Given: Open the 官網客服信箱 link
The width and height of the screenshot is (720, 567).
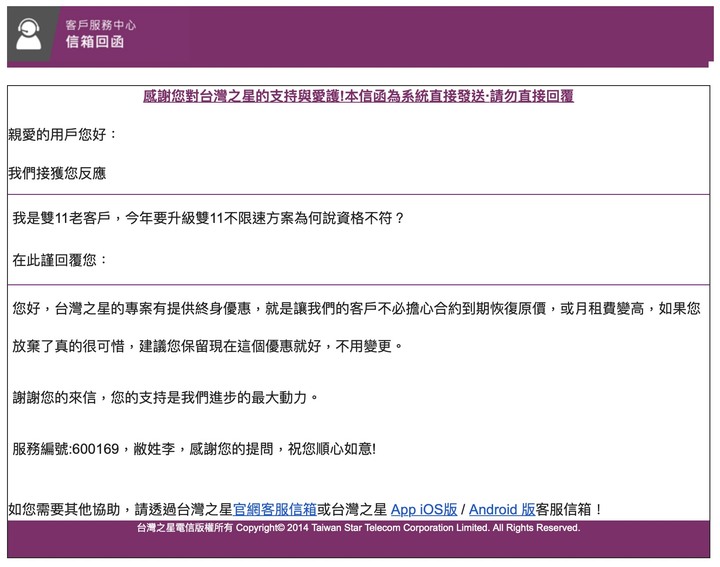Looking at the screenshot, I should coord(275,509).
